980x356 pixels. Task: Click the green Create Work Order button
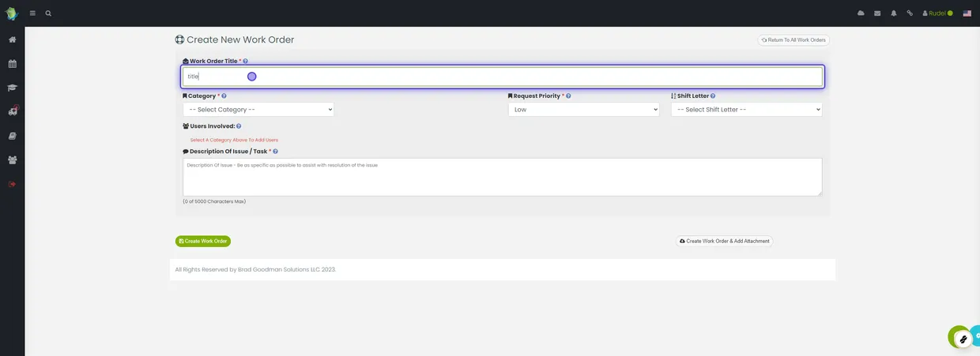click(203, 241)
